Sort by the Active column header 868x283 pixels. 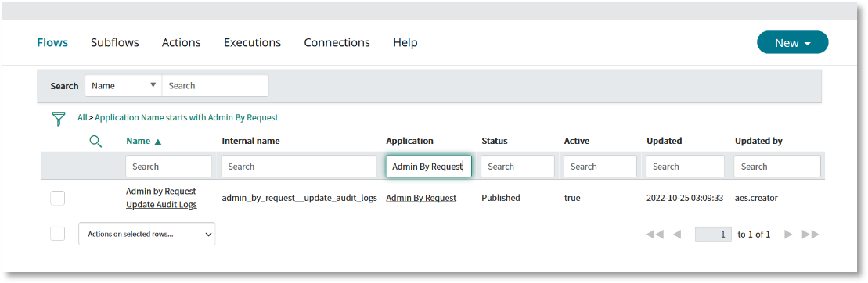577,141
